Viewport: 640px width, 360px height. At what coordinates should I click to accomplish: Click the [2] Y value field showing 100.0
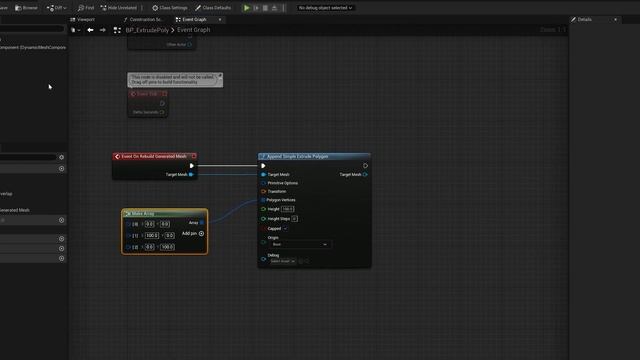tap(167, 247)
